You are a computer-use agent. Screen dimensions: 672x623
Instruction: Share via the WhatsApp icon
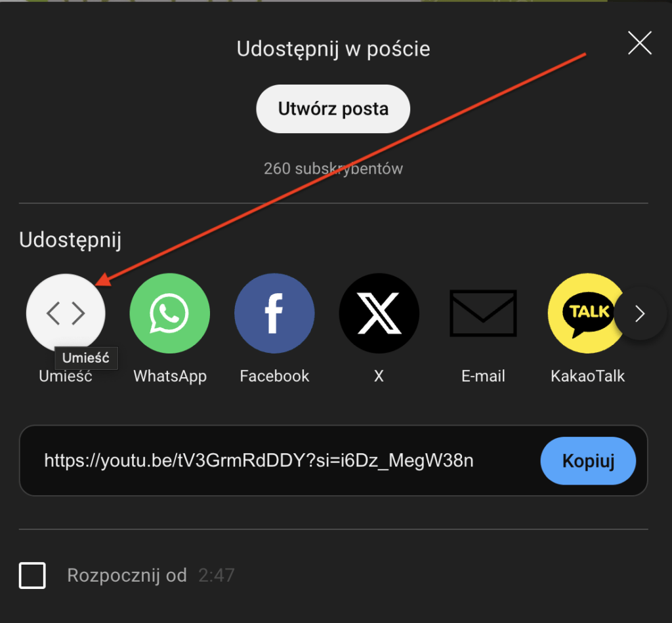point(170,313)
